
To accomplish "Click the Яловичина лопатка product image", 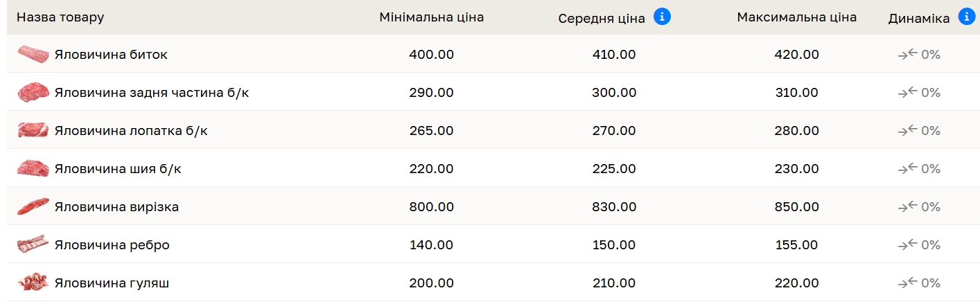I will 33,130.
